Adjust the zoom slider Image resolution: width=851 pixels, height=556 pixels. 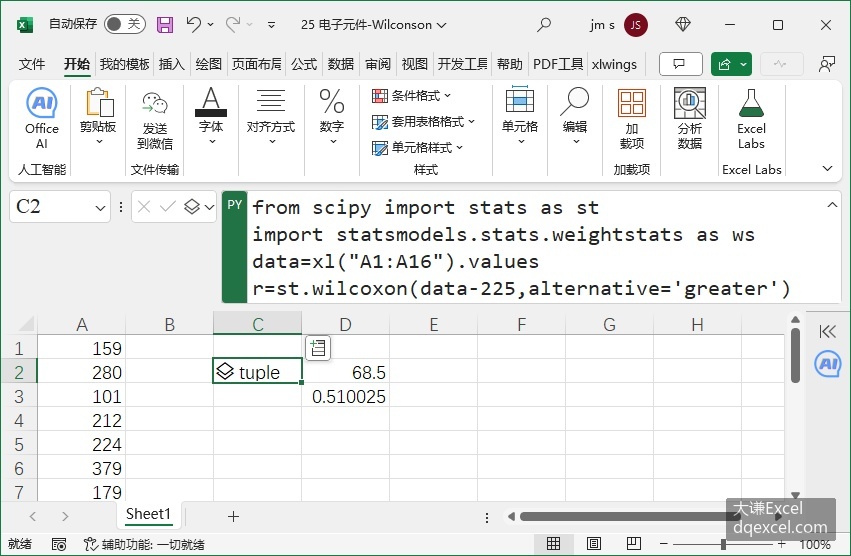(x=723, y=544)
